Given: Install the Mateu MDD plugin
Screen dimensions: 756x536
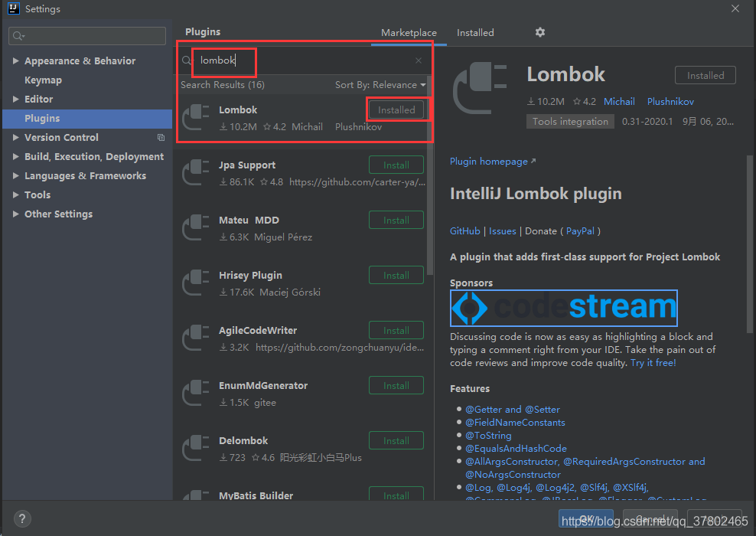Looking at the screenshot, I should pos(396,220).
